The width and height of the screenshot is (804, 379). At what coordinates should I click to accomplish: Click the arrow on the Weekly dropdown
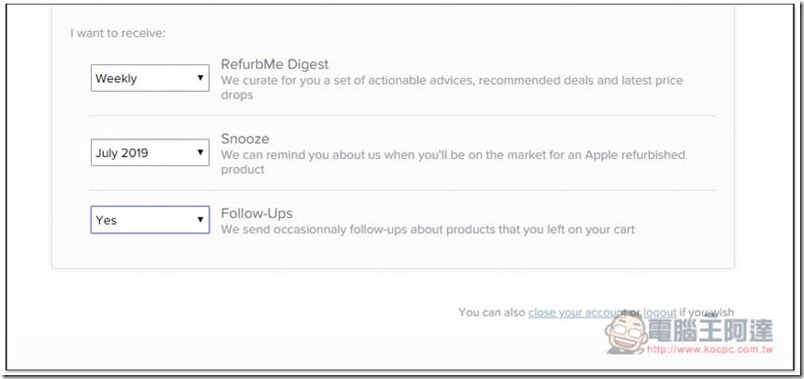tap(200, 78)
